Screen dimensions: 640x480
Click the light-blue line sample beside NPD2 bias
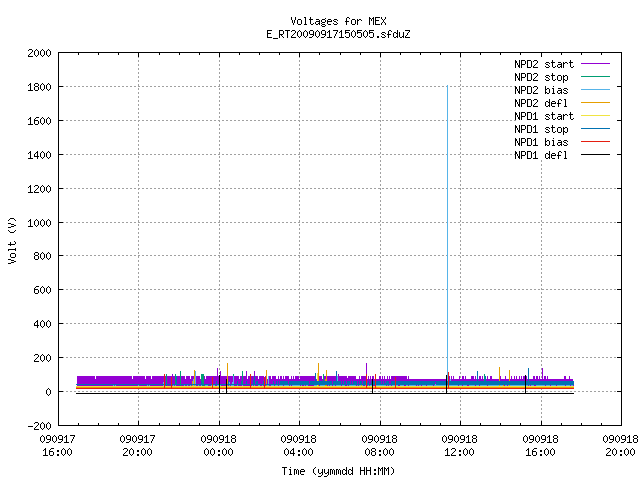coord(596,90)
